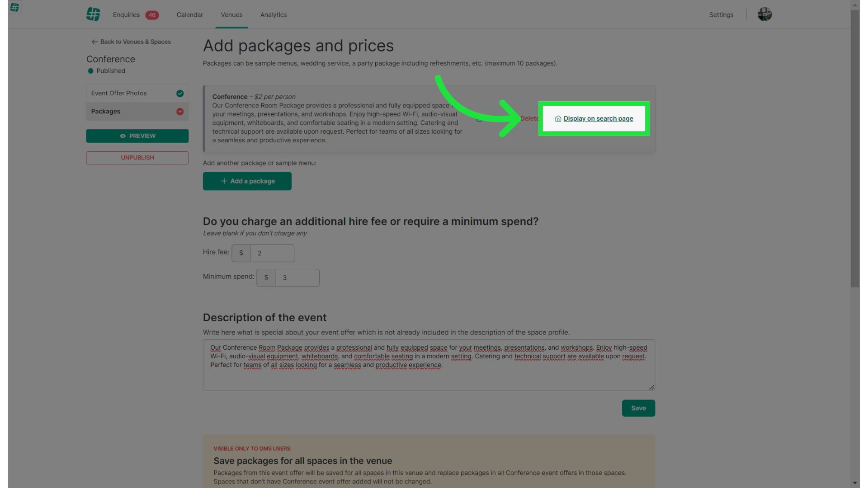Click the green check icon on Event Offer Photos
Viewport: 868px width, 488px height.
[x=180, y=94]
